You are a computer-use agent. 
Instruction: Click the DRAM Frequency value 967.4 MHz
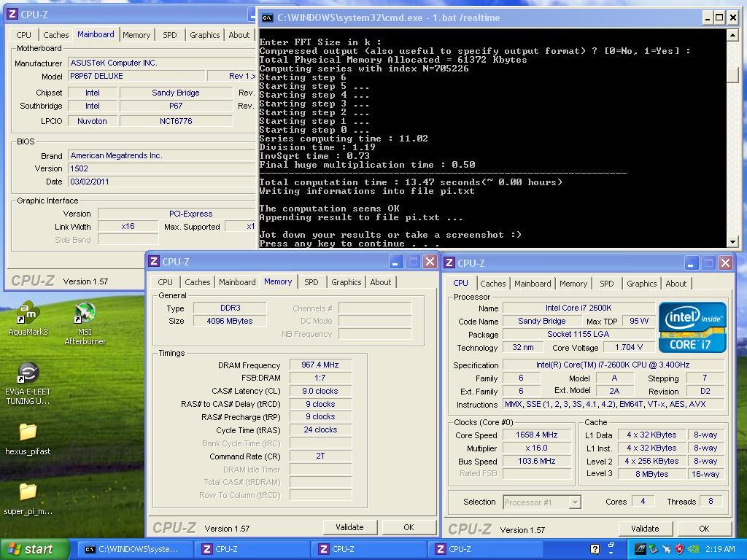(x=320, y=365)
